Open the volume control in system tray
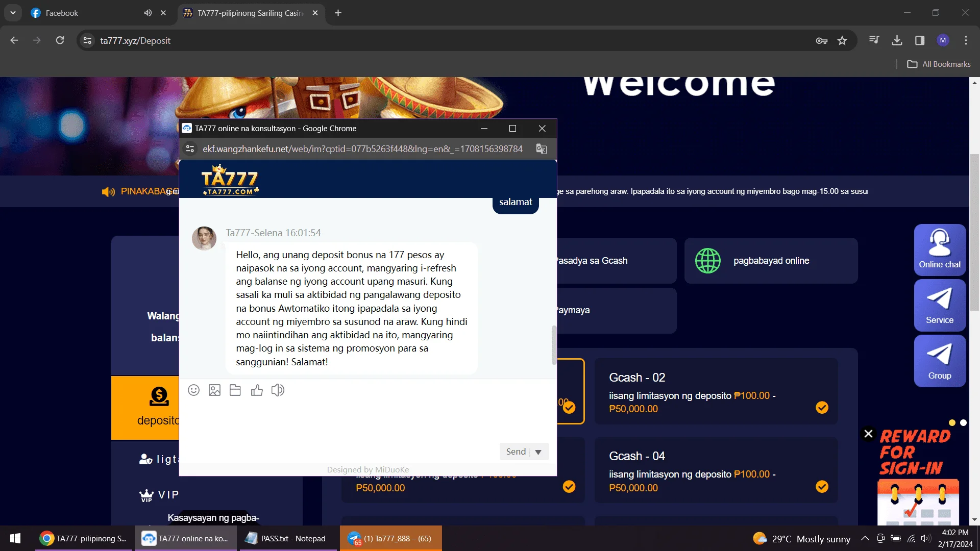This screenshot has width=980, height=551. [x=926, y=538]
